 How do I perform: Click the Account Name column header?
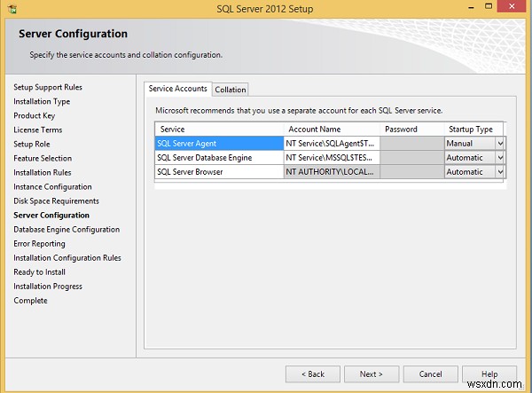[332, 130]
